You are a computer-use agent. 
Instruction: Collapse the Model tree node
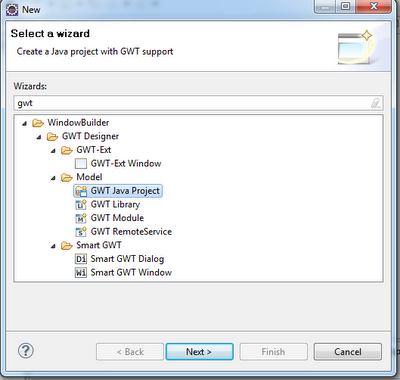[x=53, y=178]
